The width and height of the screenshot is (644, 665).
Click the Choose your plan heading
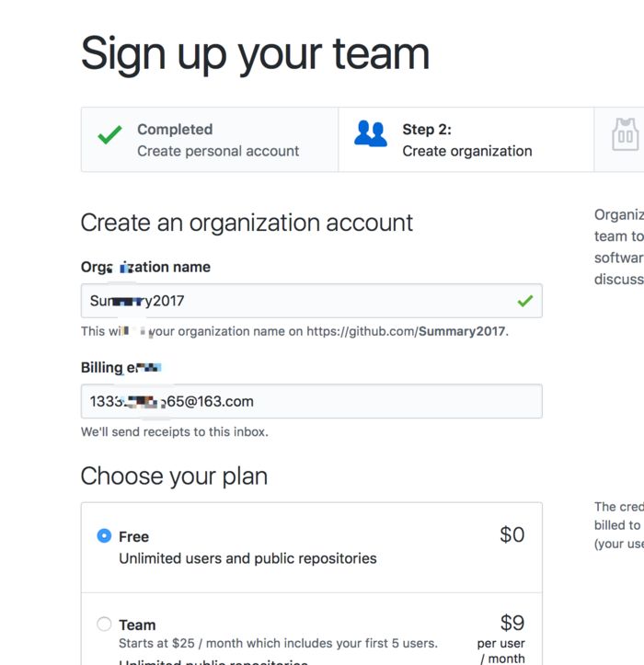[x=174, y=476]
